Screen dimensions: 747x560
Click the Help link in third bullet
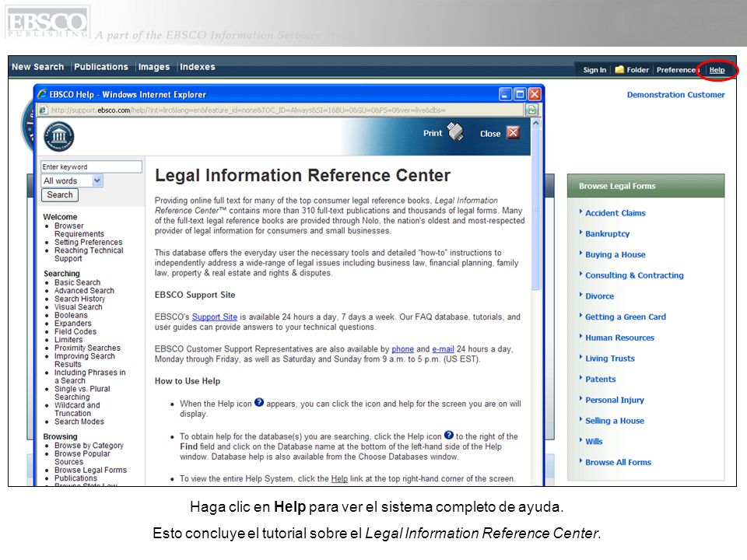pyautogui.click(x=339, y=478)
